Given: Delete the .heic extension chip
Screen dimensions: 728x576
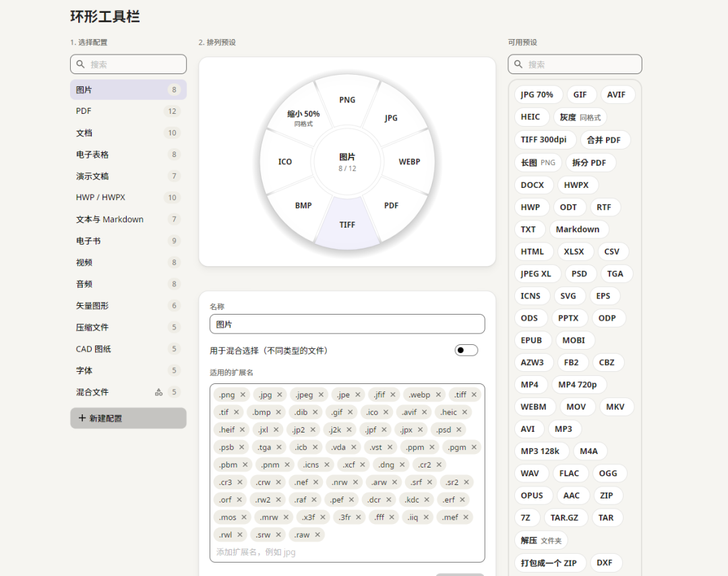Looking at the screenshot, I should 464,412.
